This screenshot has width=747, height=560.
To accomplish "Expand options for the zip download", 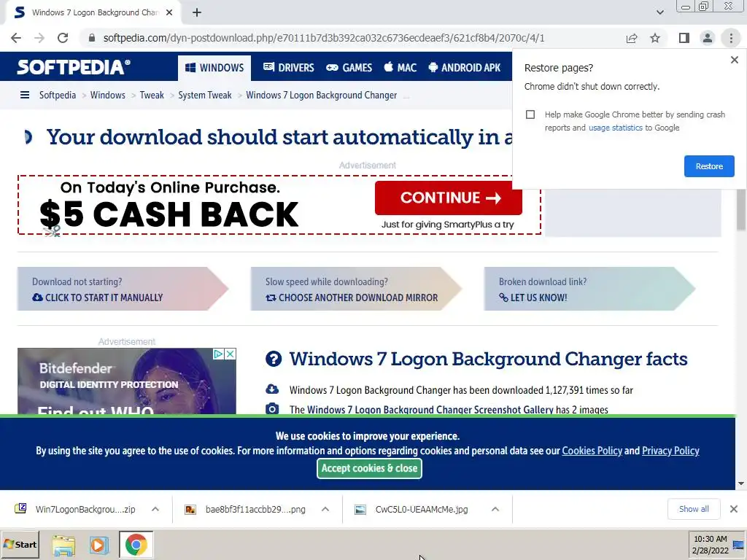I will [x=155, y=509].
